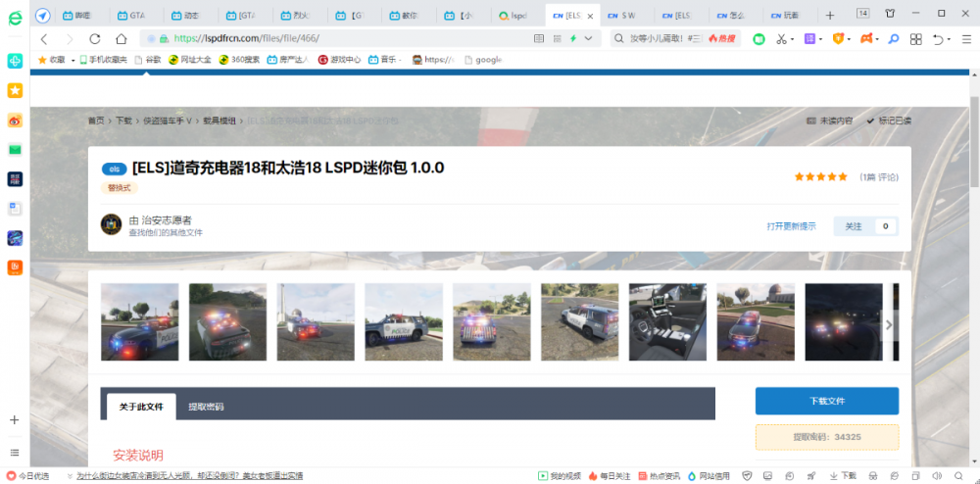
Task: Expand the undo closed-tab dropdown arrow
Action: coord(949,39)
